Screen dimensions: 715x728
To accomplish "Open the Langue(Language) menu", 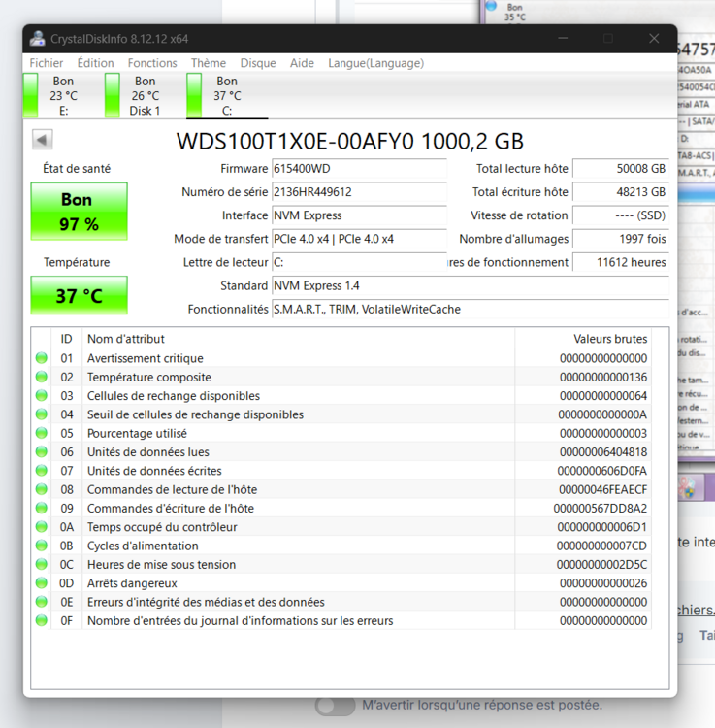I will click(375, 63).
